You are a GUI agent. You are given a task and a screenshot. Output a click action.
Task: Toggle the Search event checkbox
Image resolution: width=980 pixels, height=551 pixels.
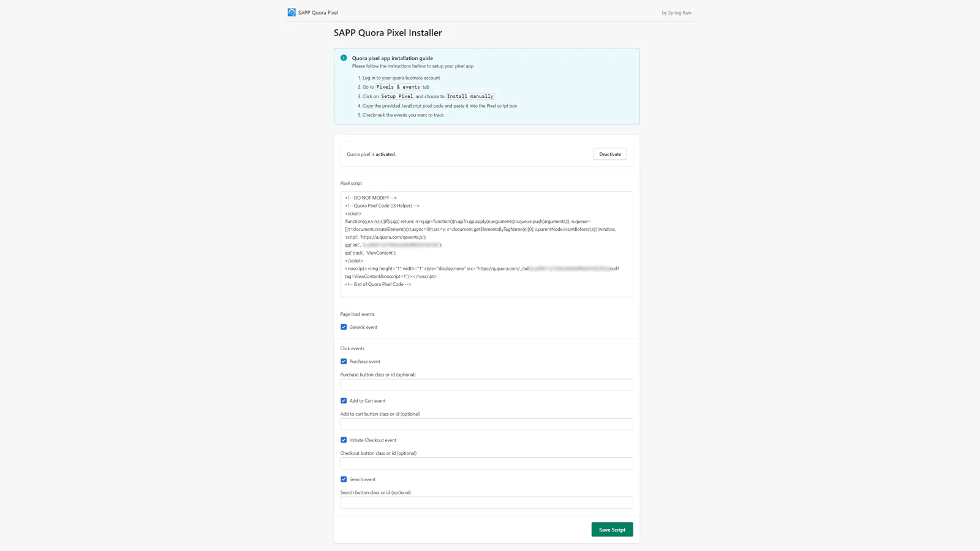pyautogui.click(x=344, y=479)
